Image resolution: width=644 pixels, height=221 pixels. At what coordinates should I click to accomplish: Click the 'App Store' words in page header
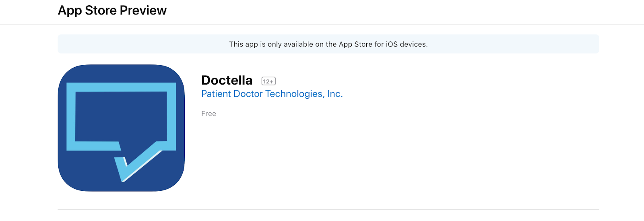tap(87, 10)
